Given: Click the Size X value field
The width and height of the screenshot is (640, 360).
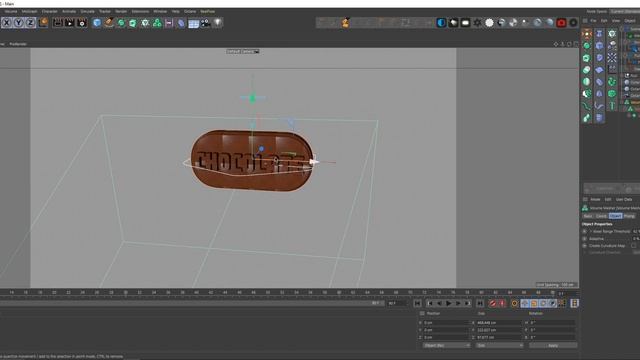Looking at the screenshot, I should 499,323.
